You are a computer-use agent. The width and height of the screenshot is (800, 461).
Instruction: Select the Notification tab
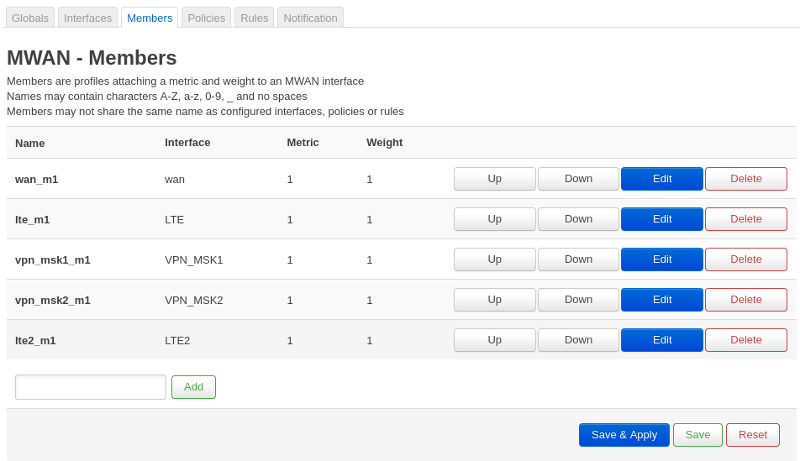coord(310,18)
